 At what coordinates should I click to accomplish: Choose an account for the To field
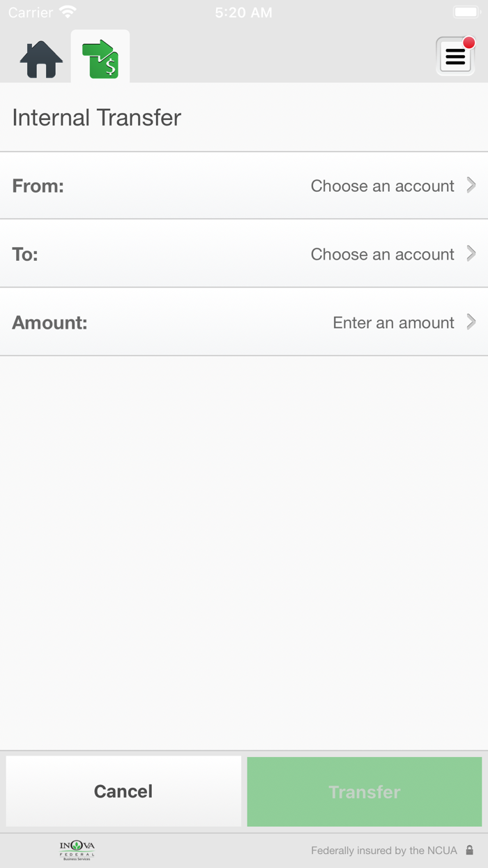(x=382, y=255)
